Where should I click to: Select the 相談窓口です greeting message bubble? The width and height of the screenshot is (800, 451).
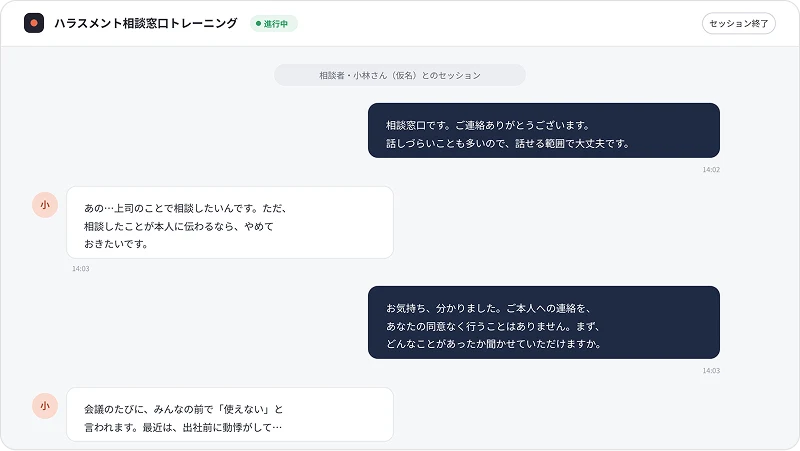click(543, 131)
